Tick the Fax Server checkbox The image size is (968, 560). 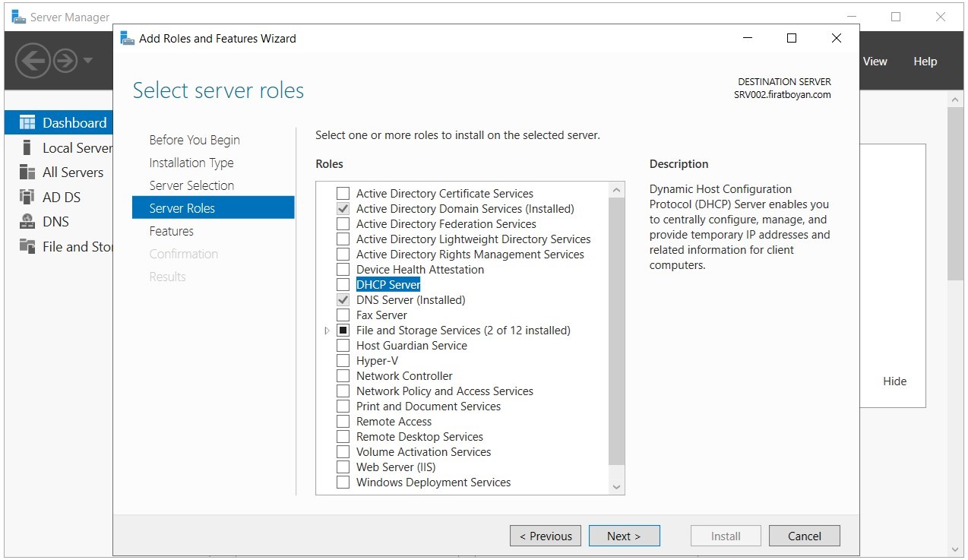pyautogui.click(x=343, y=315)
